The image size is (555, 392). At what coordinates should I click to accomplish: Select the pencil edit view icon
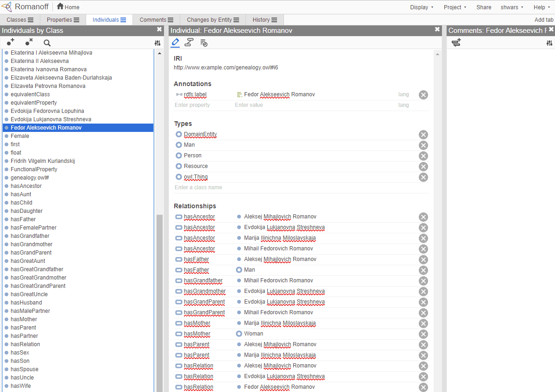coord(175,43)
